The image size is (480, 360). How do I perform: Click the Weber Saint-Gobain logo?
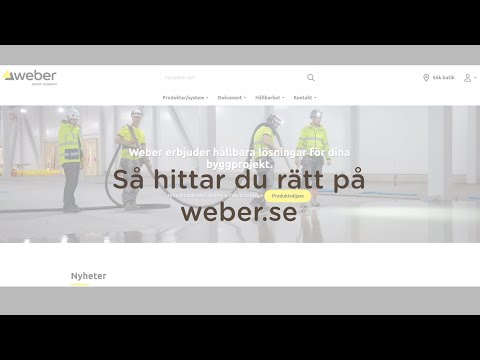(30, 78)
